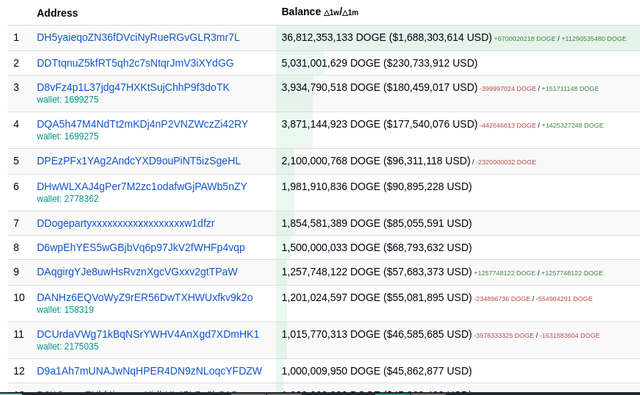
Task: Click monthly change +1425327248 DOGE
Action: click(572, 125)
